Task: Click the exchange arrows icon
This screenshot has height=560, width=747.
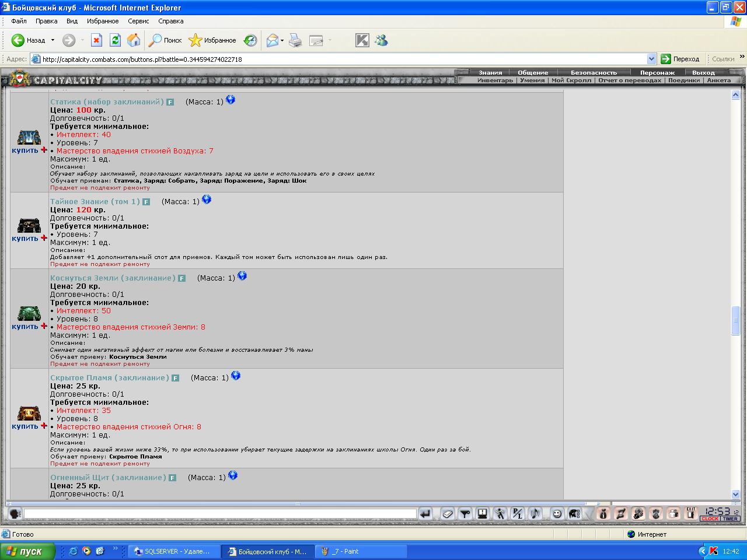Action: point(621,514)
